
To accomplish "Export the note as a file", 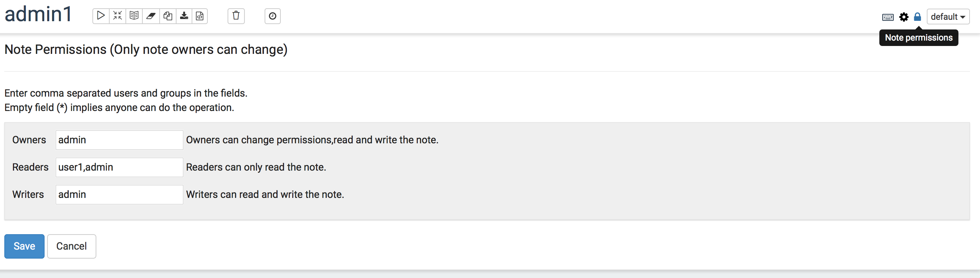I will [x=184, y=16].
